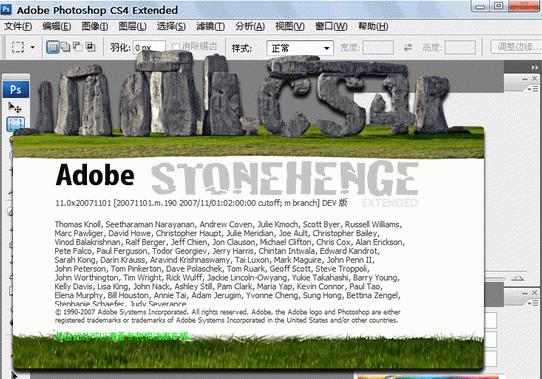
Task: Close the Photoshop window
Action: coord(524,6)
